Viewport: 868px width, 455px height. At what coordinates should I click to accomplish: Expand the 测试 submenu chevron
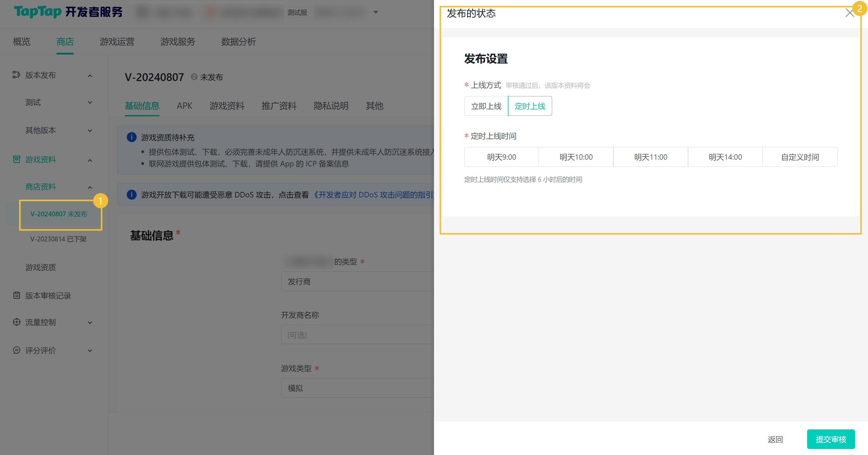90,102
